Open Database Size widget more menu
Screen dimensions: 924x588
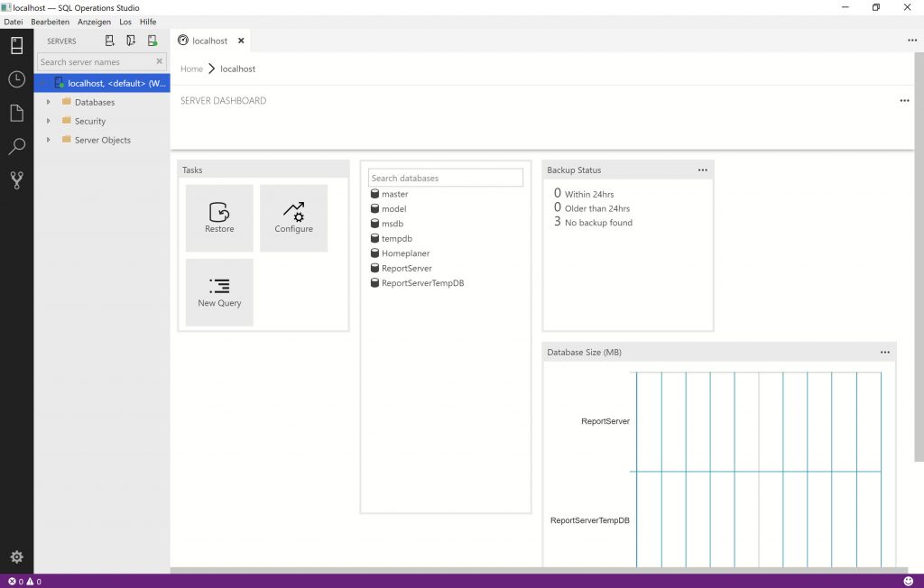[885, 352]
